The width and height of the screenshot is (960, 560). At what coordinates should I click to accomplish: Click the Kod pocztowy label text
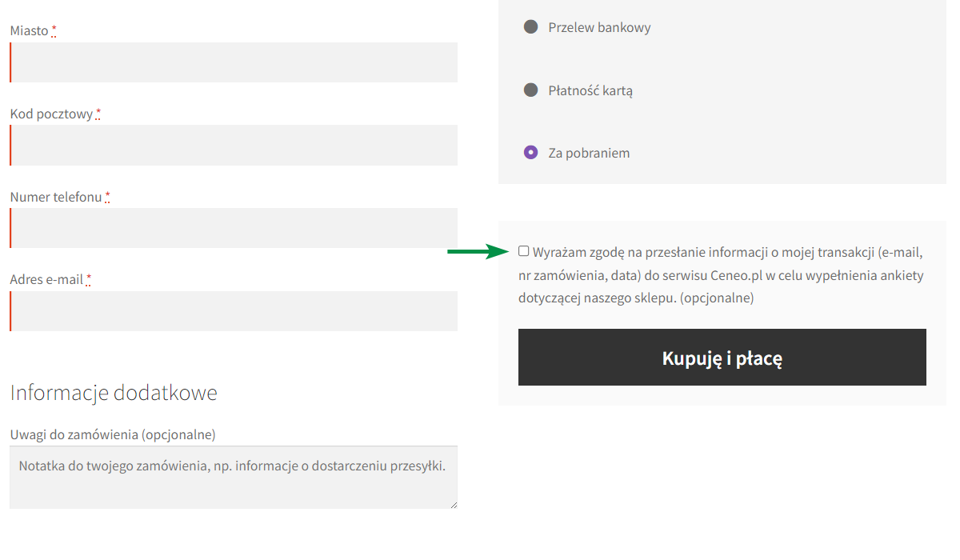pyautogui.click(x=51, y=114)
